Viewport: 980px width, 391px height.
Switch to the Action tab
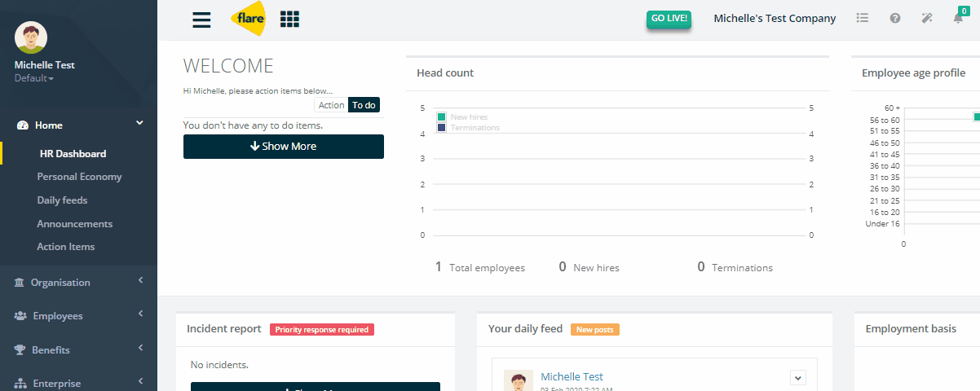point(331,105)
